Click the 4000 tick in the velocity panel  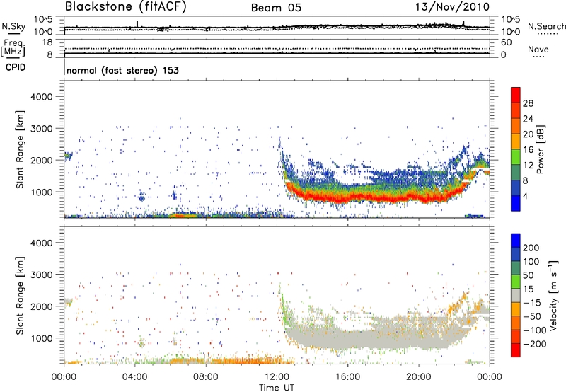(41, 243)
